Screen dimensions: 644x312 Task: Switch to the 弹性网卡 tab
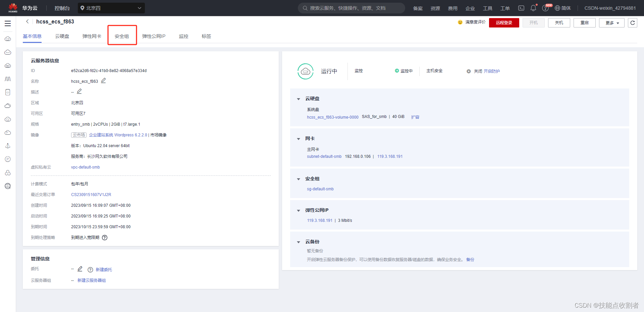[92, 36]
